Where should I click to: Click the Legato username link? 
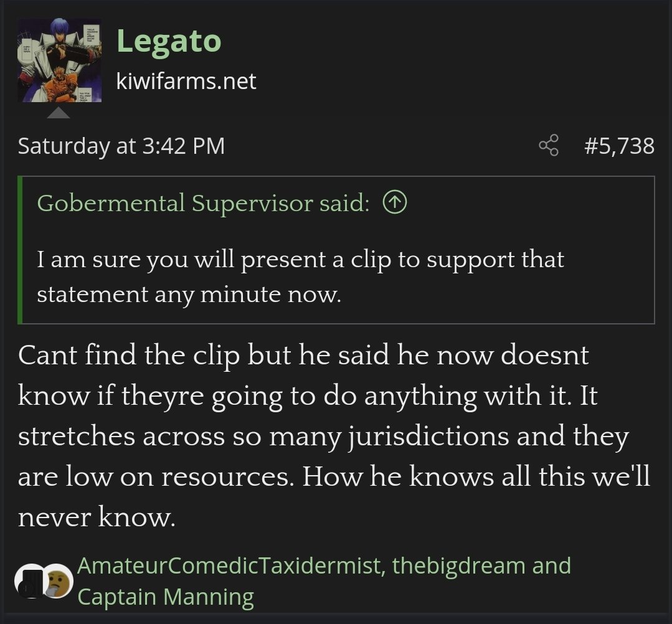click(x=169, y=41)
